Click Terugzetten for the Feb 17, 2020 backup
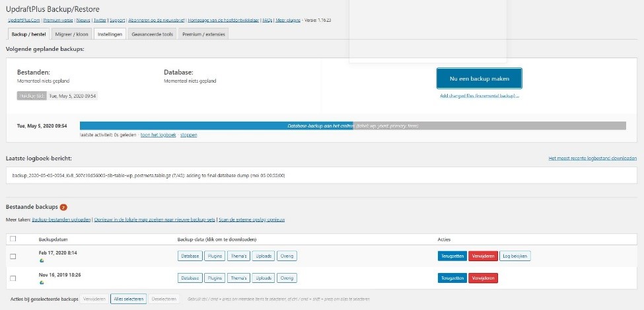The image size is (644, 310). 452,256
